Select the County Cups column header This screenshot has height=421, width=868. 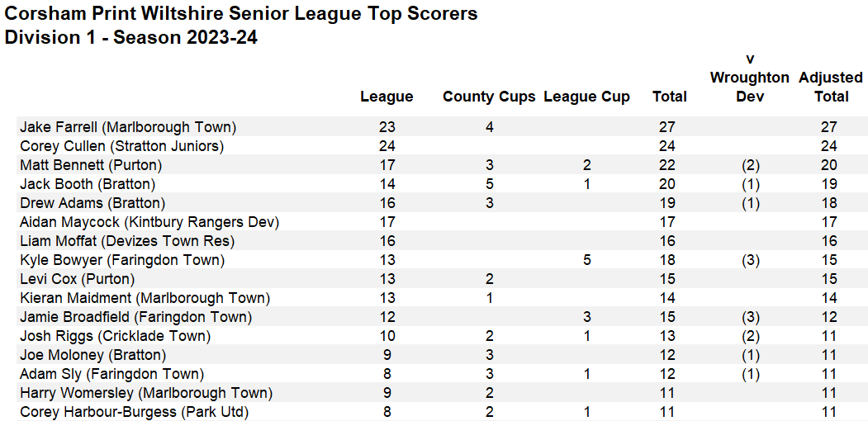point(489,97)
